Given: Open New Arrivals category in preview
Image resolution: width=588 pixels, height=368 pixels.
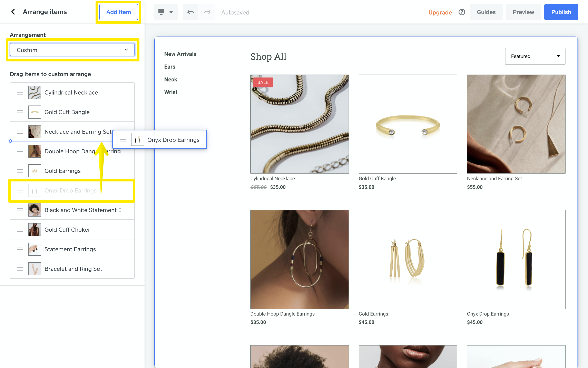Looking at the screenshot, I should (180, 54).
